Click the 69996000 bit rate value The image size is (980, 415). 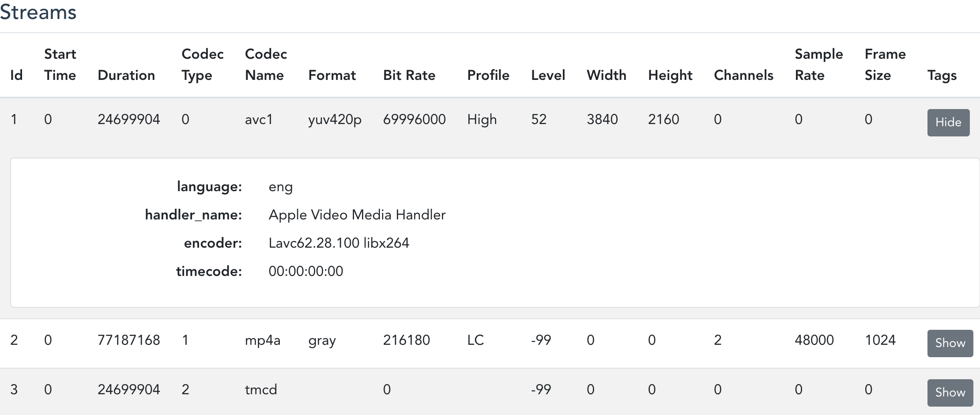(x=414, y=119)
